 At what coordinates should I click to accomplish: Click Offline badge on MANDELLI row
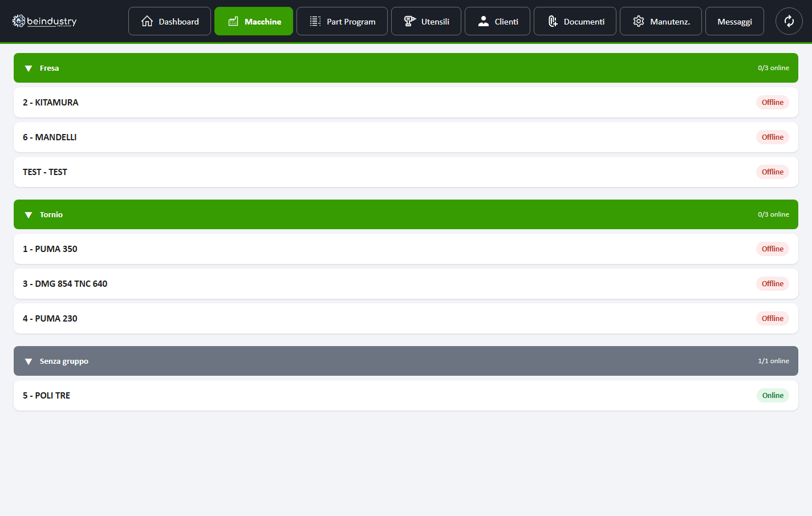(x=773, y=137)
